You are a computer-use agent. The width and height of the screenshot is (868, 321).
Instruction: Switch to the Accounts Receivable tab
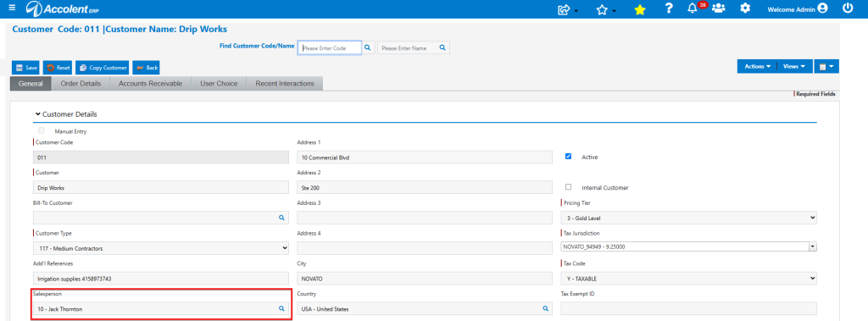pyautogui.click(x=151, y=84)
